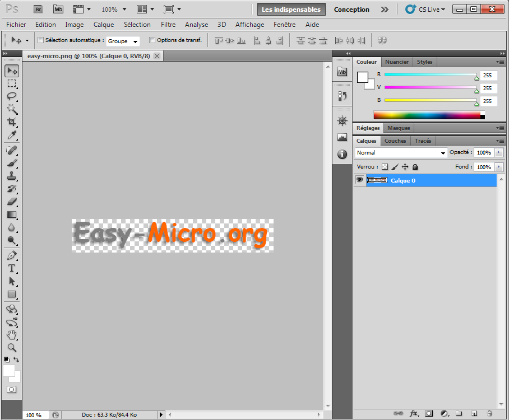Select the 3D Rotate tool

coord(12,309)
